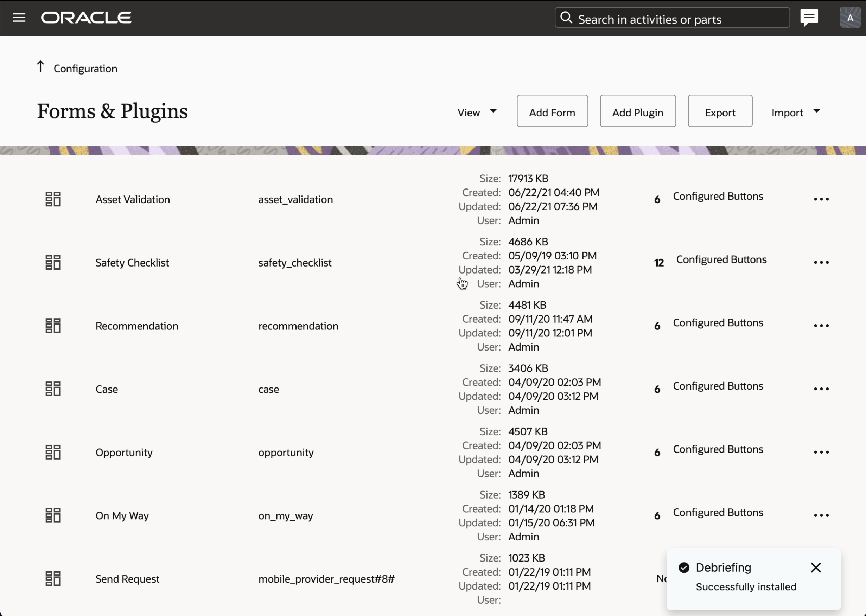Expand the View dropdown
866x616 pixels.
point(477,112)
